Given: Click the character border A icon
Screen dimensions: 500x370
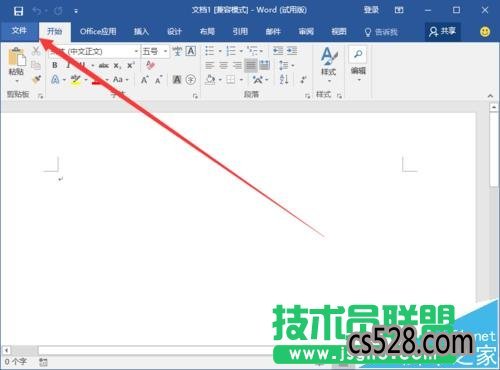Looking at the screenshot, I should click(190, 51).
